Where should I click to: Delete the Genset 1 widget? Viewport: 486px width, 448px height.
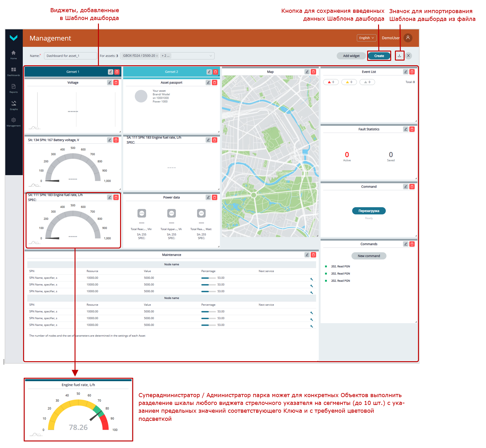[117, 72]
